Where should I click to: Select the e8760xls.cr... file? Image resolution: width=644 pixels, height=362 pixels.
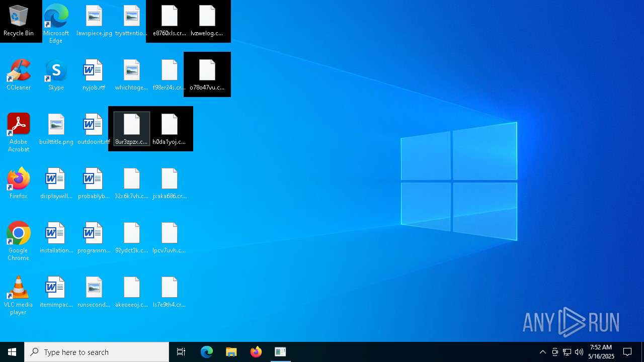point(170,21)
